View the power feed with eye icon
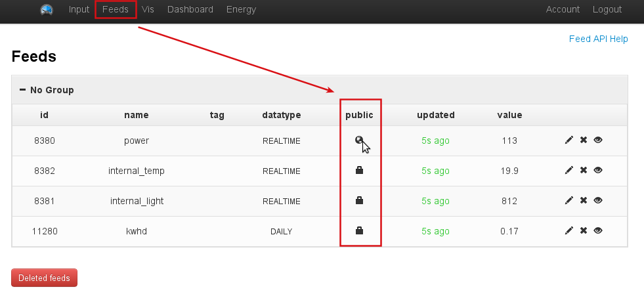The width and height of the screenshot is (644, 302). [x=598, y=140]
